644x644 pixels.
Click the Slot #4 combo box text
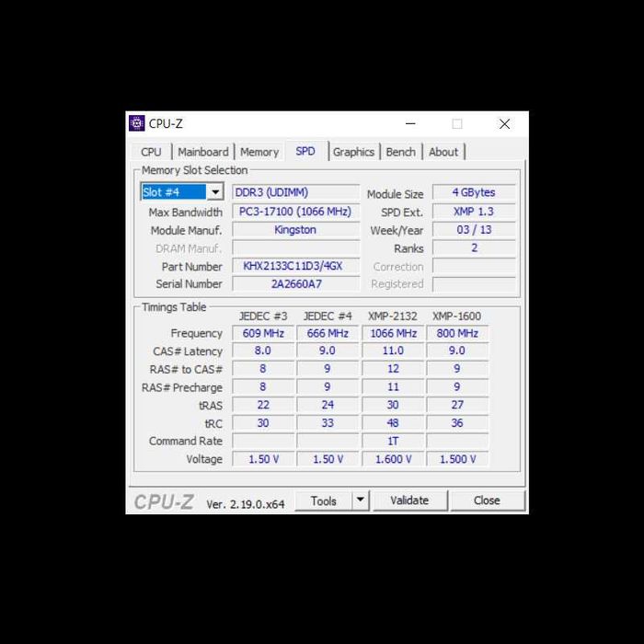pyautogui.click(x=173, y=191)
